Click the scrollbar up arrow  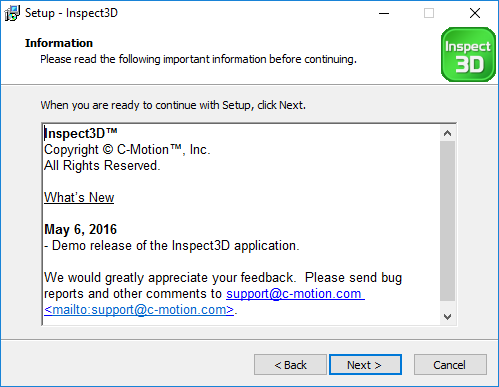click(447, 133)
